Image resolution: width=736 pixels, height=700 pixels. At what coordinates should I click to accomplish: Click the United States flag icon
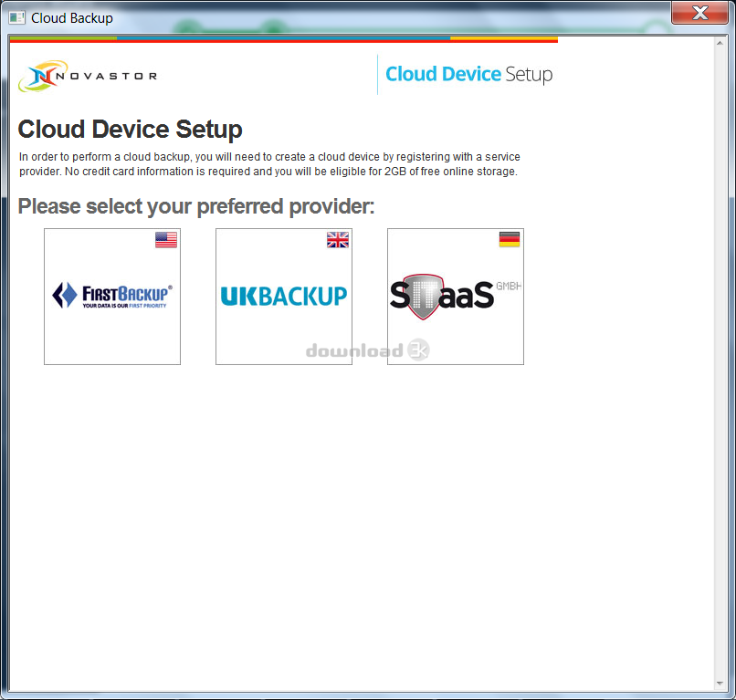point(166,240)
